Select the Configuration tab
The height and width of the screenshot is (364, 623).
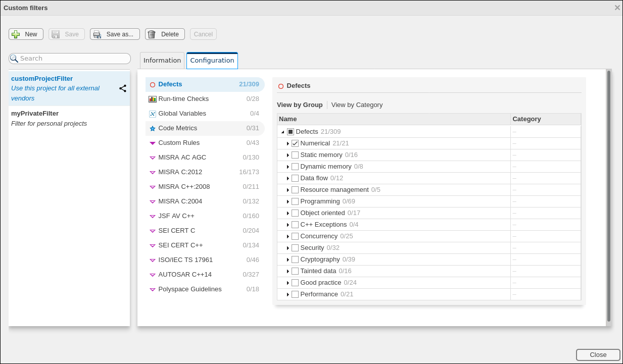point(212,60)
